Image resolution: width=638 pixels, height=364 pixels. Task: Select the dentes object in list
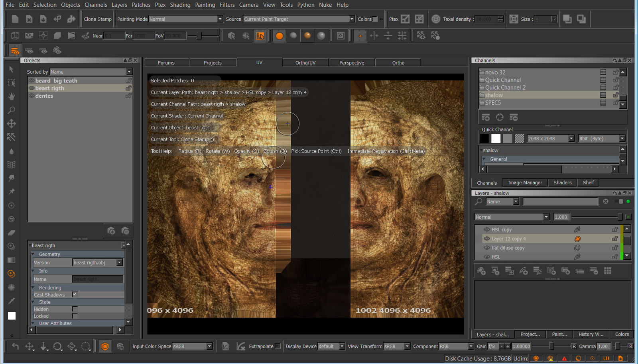pos(44,96)
